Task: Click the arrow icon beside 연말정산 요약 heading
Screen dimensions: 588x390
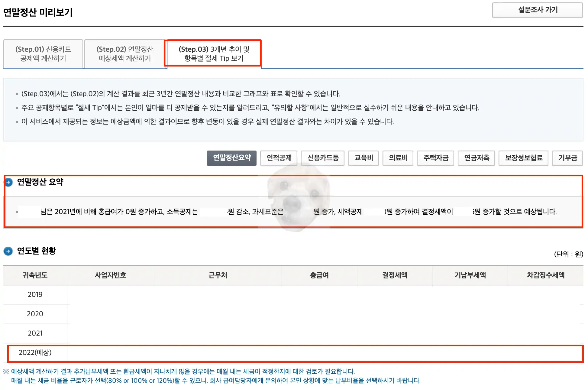Action: tap(9, 182)
